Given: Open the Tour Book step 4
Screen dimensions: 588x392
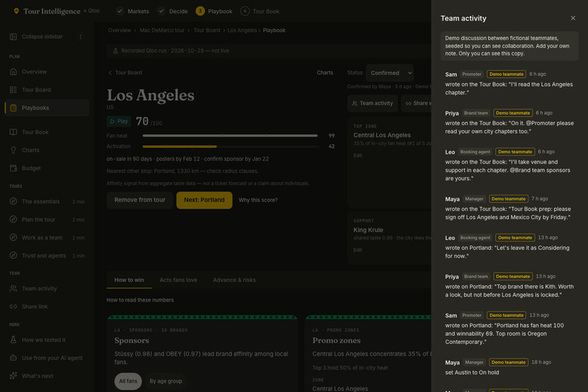Looking at the screenshot, I should point(260,11).
